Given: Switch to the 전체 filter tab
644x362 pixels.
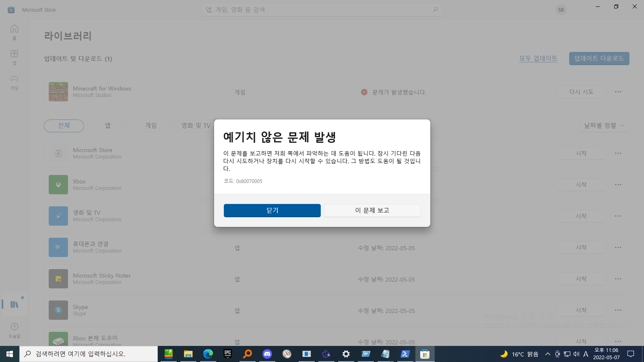Looking at the screenshot, I should click(64, 125).
